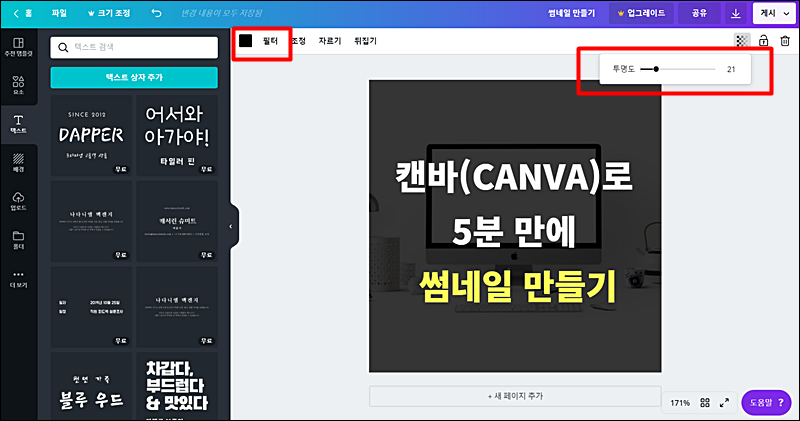The width and height of the screenshot is (800, 421).
Task: Open the 171% zoom level control
Action: click(680, 403)
